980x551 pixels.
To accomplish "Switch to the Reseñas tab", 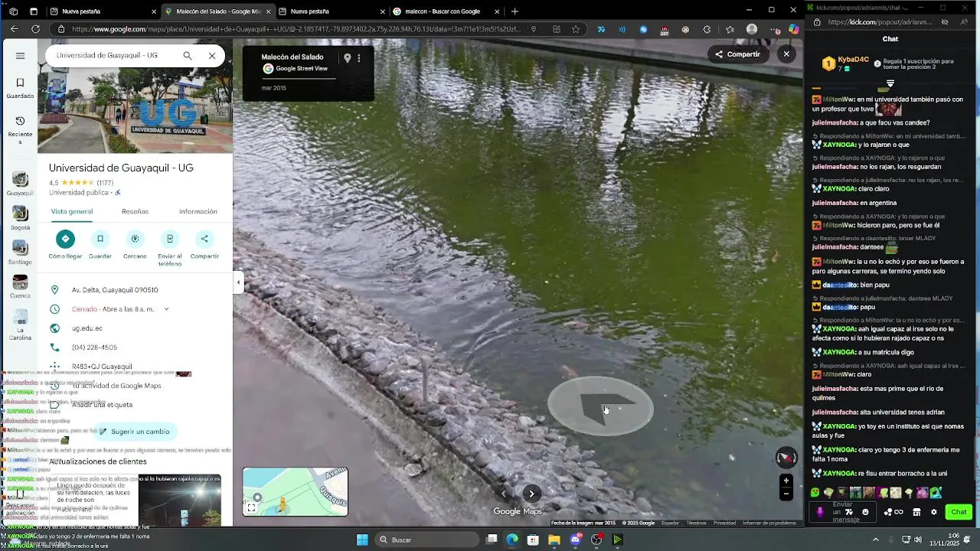I will (135, 211).
